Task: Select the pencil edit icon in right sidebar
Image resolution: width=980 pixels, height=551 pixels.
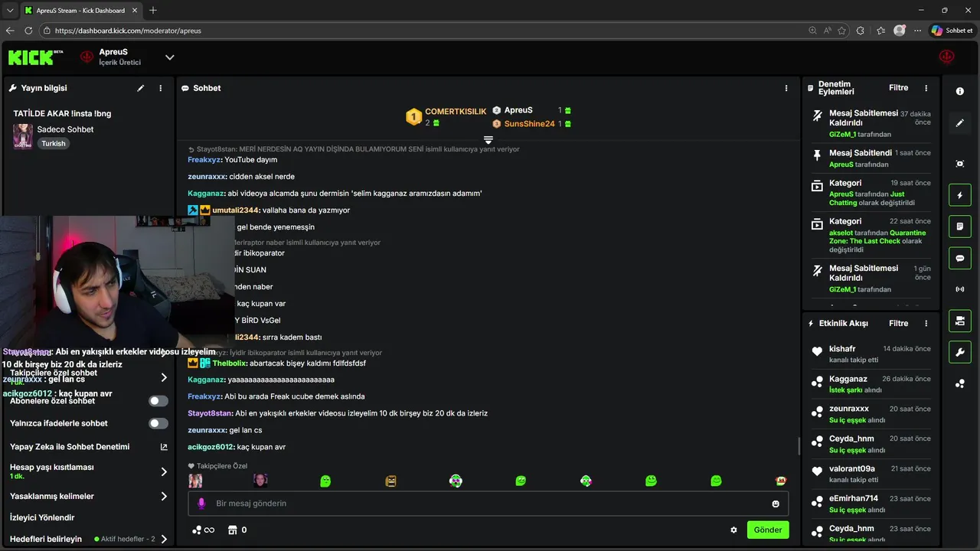Action: pos(960,122)
